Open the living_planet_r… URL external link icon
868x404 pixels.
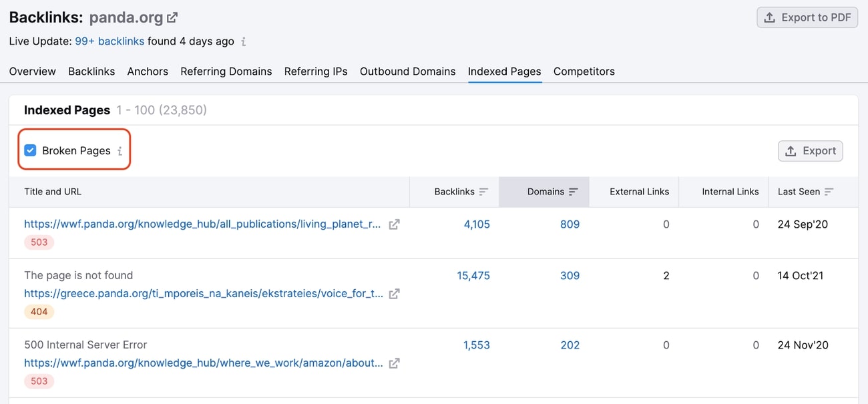[x=395, y=224]
